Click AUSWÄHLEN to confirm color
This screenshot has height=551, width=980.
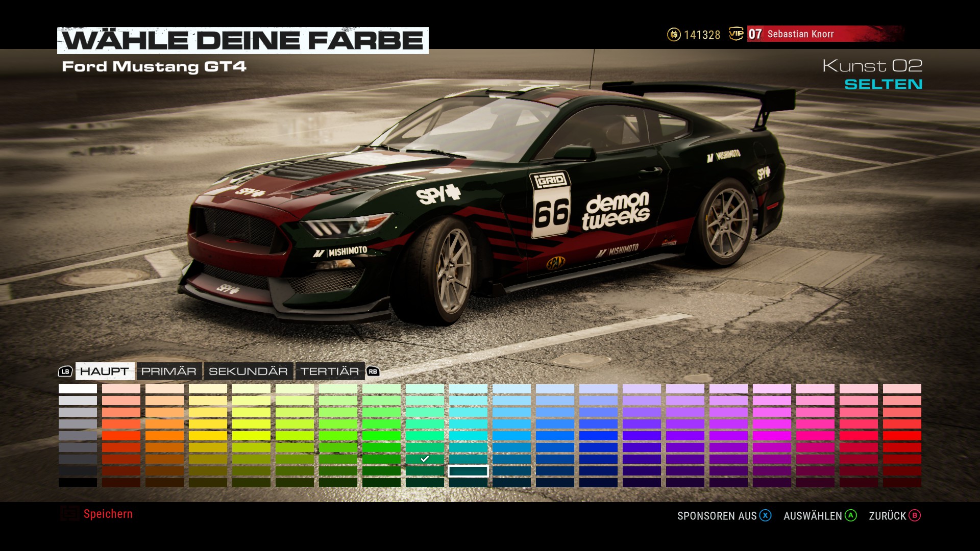(813, 516)
